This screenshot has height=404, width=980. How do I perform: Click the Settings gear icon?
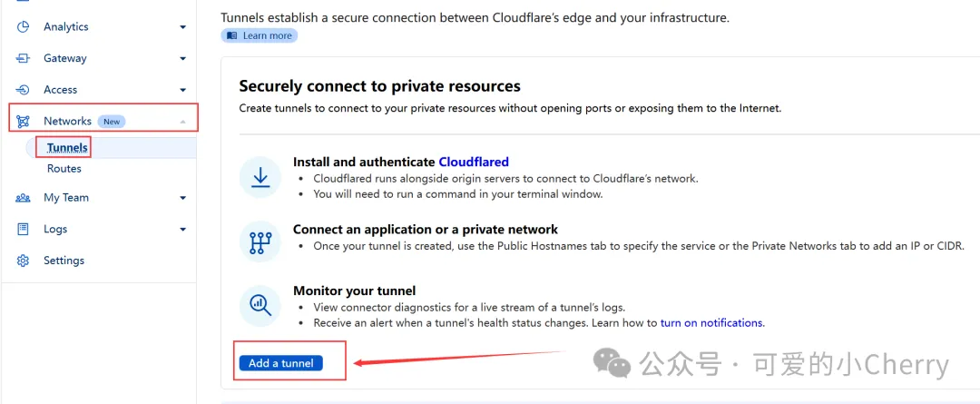[23, 261]
